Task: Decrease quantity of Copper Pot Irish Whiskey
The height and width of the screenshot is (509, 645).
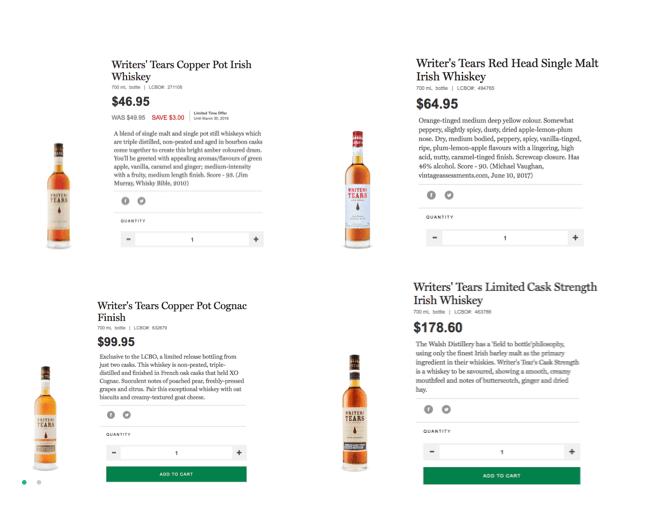Action: [128, 239]
